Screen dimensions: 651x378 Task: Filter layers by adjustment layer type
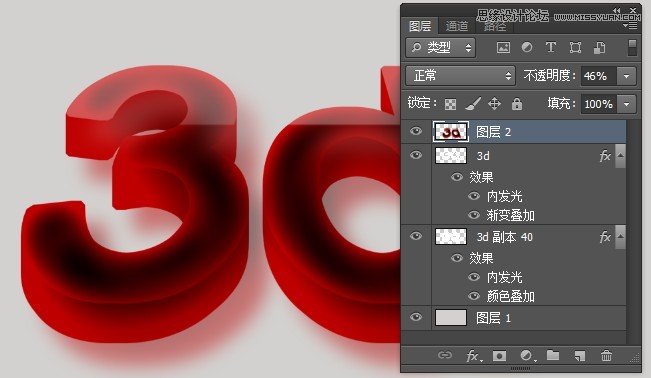point(527,47)
